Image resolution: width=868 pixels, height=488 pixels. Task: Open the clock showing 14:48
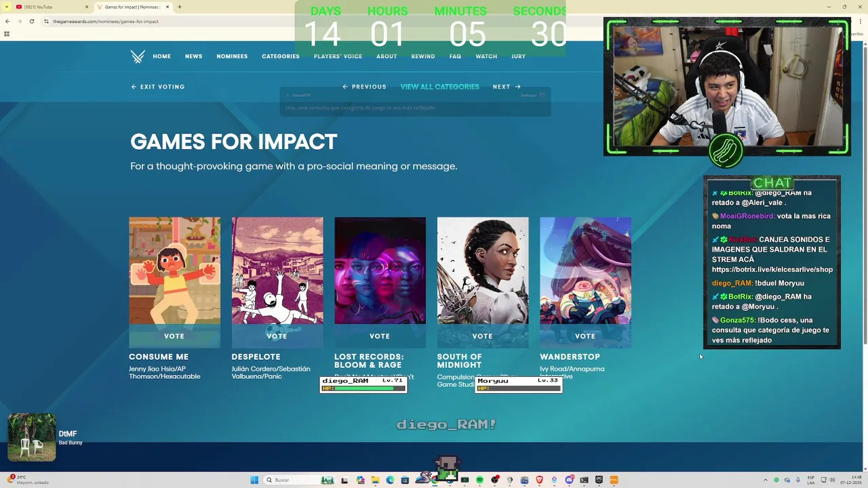point(850,480)
